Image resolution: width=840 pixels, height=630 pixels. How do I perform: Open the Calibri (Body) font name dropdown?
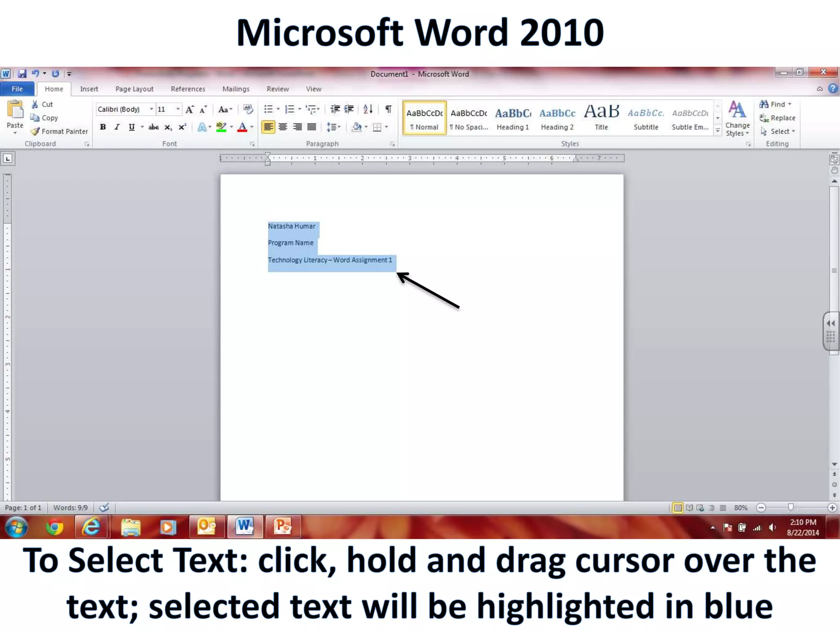click(x=151, y=109)
